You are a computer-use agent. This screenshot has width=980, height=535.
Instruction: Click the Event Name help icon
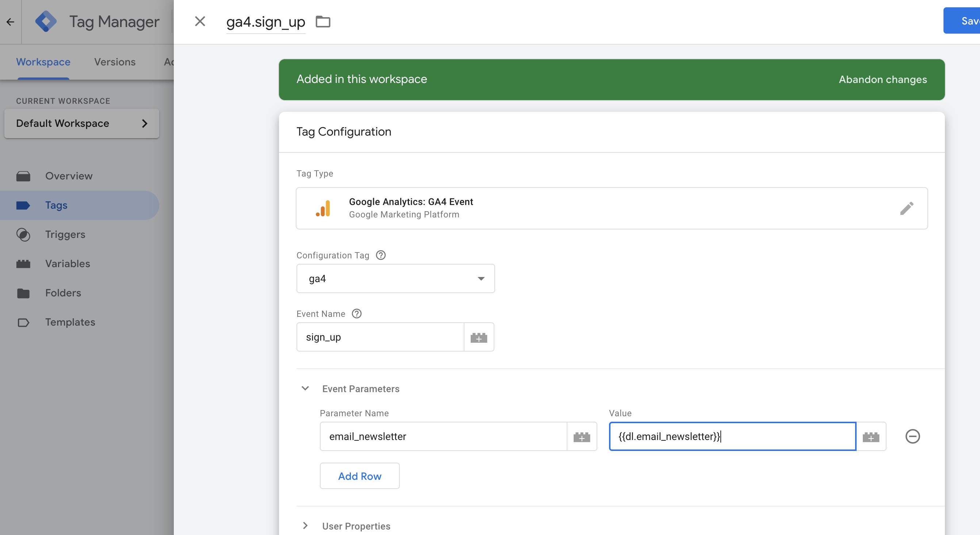(x=356, y=314)
